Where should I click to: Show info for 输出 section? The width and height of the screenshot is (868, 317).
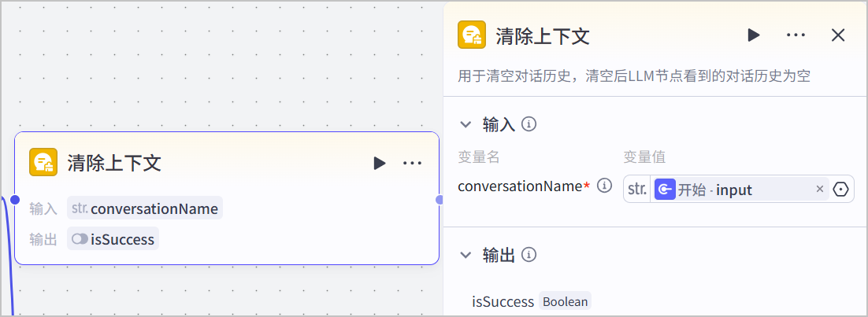pyautogui.click(x=529, y=255)
